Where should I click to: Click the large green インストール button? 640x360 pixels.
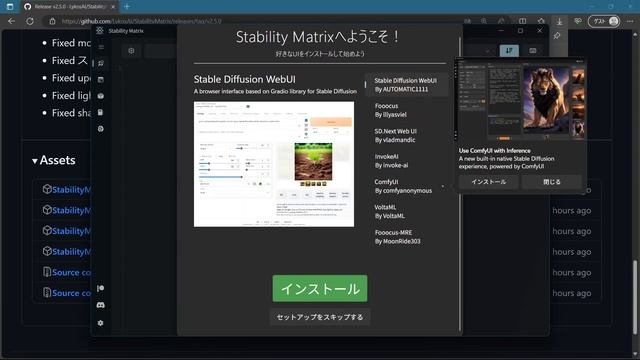[320, 289]
